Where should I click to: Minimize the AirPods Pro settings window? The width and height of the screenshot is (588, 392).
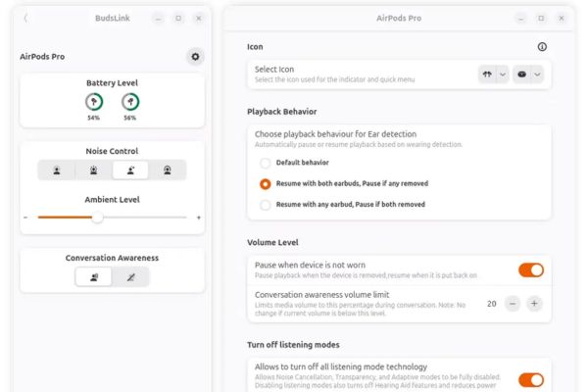click(521, 18)
